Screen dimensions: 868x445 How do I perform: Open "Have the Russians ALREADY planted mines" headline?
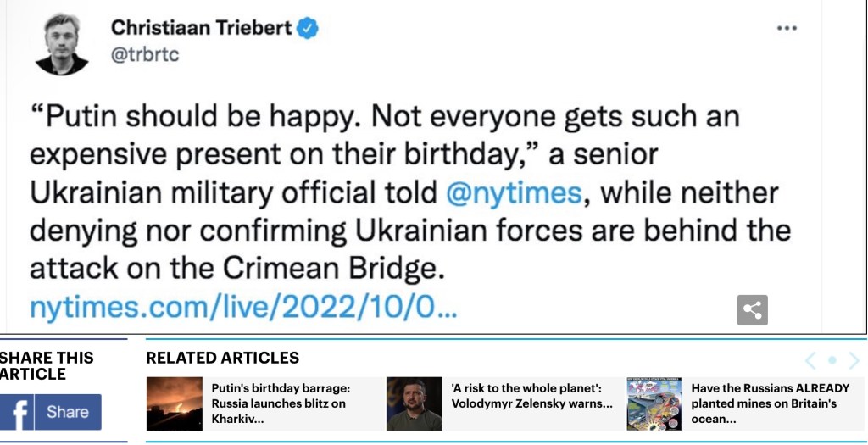tap(770, 403)
